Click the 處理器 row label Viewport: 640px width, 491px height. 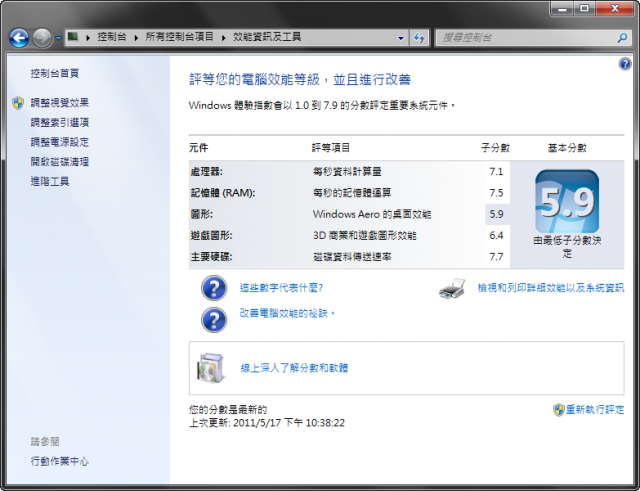point(207,172)
